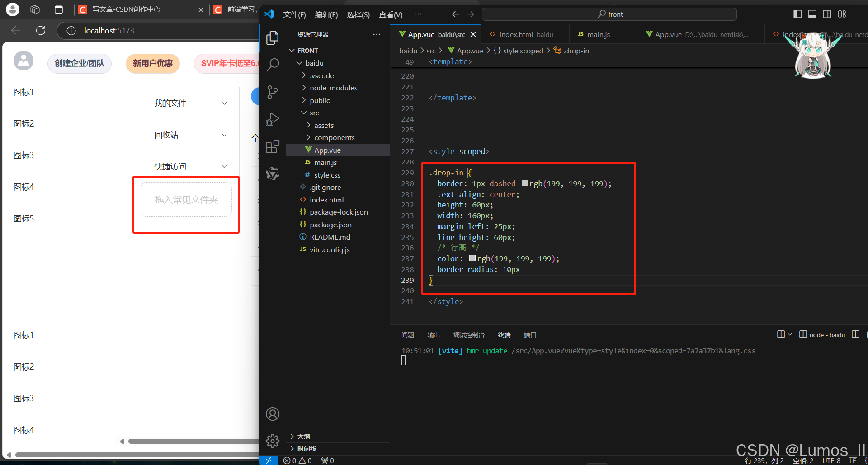Screen dimensions: 868x465
Task: Click the localhost:5173 address bar
Action: coord(158,31)
